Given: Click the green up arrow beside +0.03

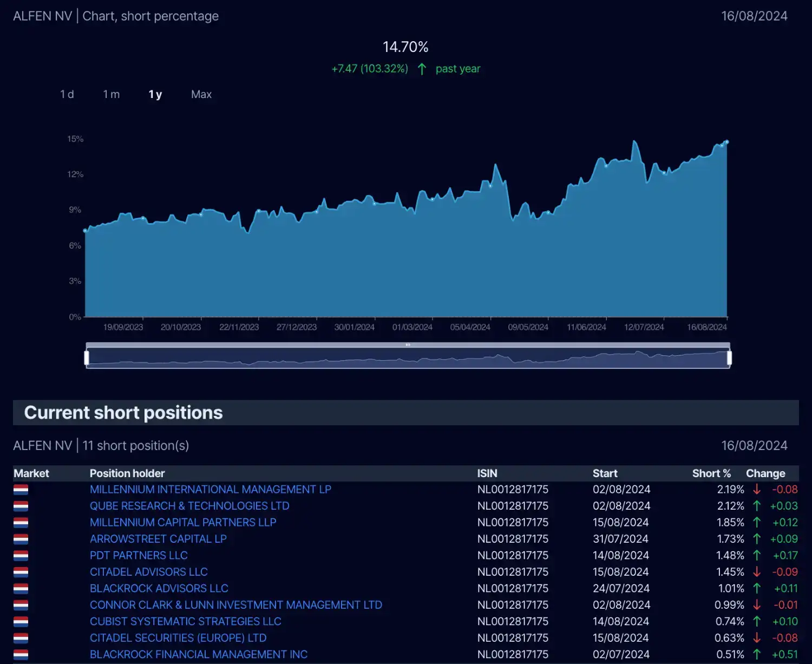Looking at the screenshot, I should tap(757, 506).
